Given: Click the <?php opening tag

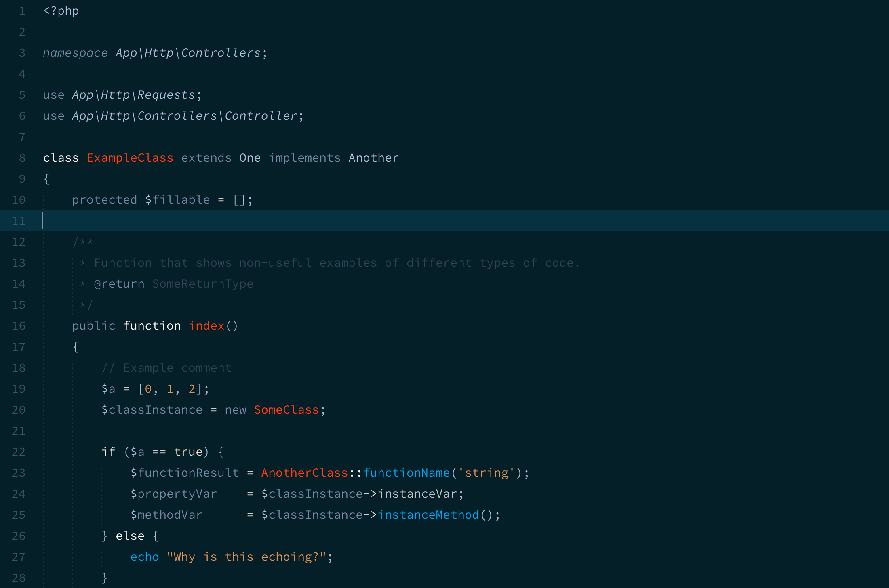Looking at the screenshot, I should (x=61, y=11).
